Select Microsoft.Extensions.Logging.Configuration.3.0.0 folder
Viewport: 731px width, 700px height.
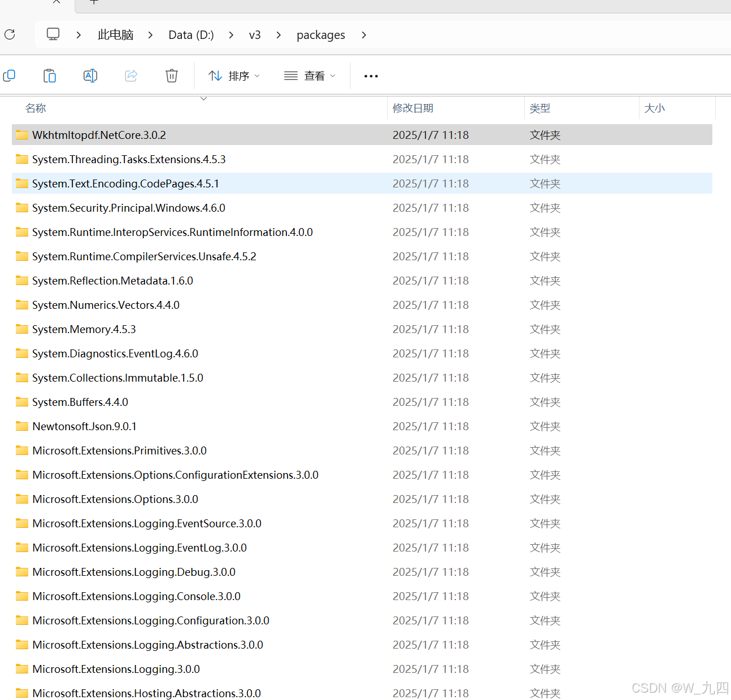point(362,620)
